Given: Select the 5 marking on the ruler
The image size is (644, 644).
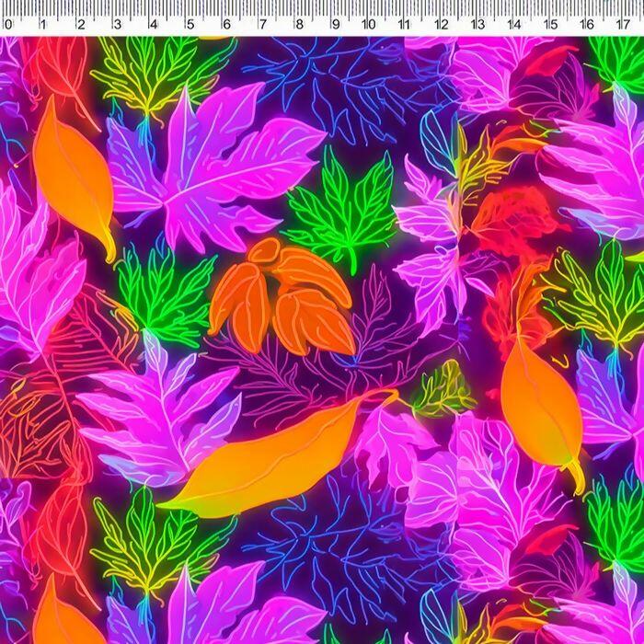Looking at the screenshot, I should pyautogui.click(x=189, y=25).
